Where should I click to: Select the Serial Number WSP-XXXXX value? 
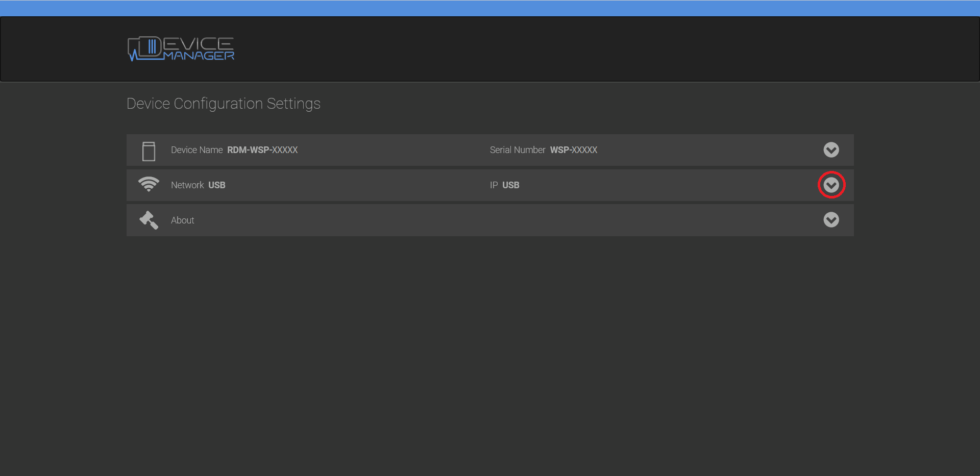click(573, 150)
